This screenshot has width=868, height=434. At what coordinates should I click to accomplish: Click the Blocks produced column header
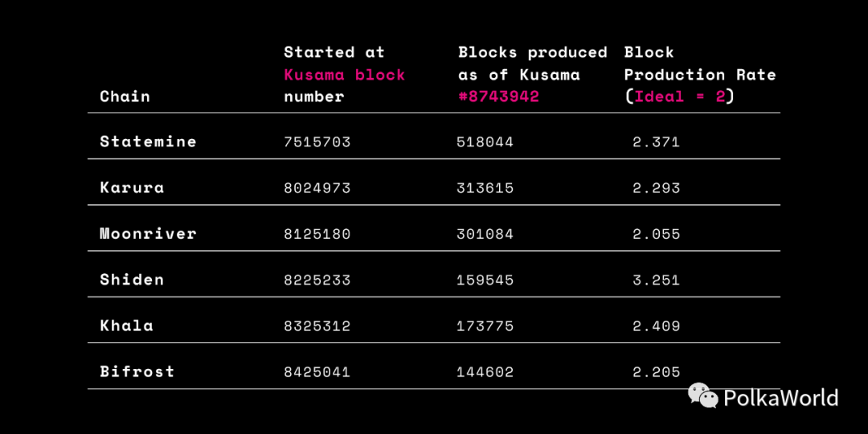(x=533, y=75)
